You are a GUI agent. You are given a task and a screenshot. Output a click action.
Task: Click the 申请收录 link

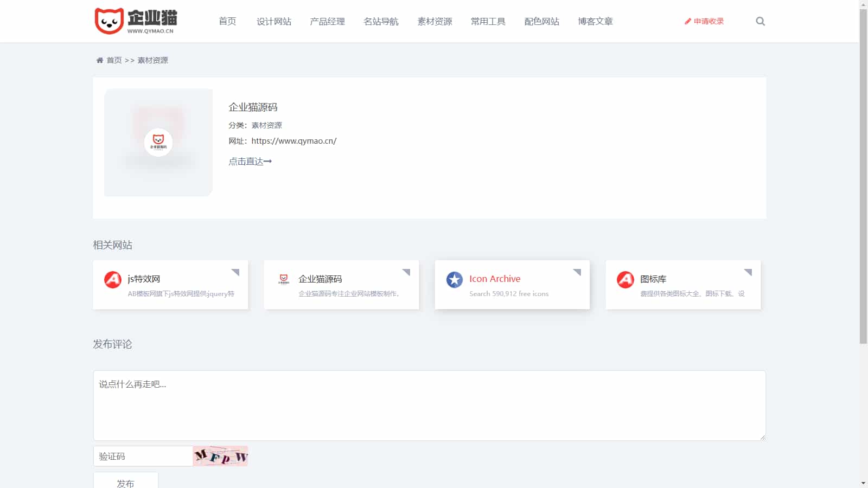pos(704,21)
